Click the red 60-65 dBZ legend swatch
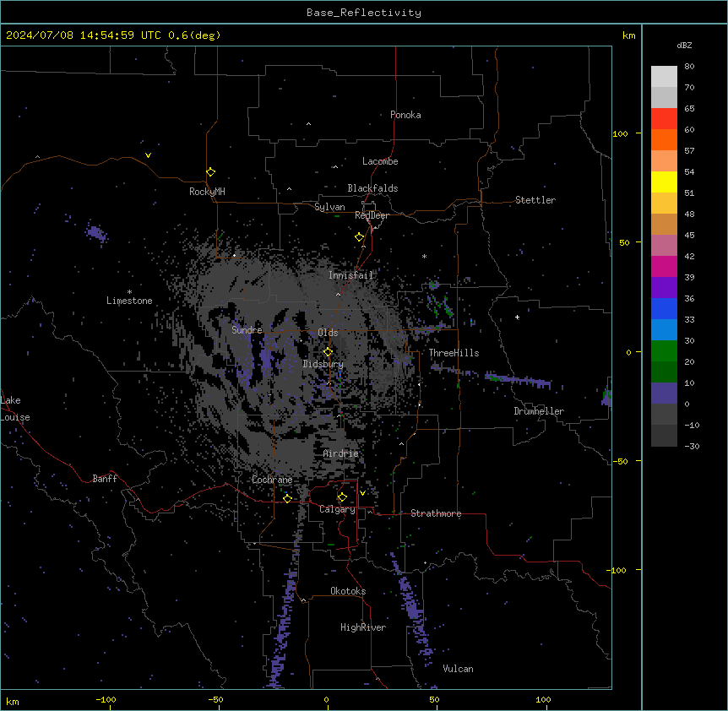Image resolution: width=728 pixels, height=711 pixels. pyautogui.click(x=664, y=119)
